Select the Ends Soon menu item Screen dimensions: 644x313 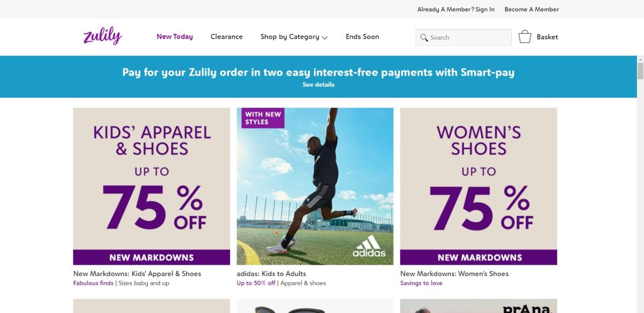[x=362, y=37]
